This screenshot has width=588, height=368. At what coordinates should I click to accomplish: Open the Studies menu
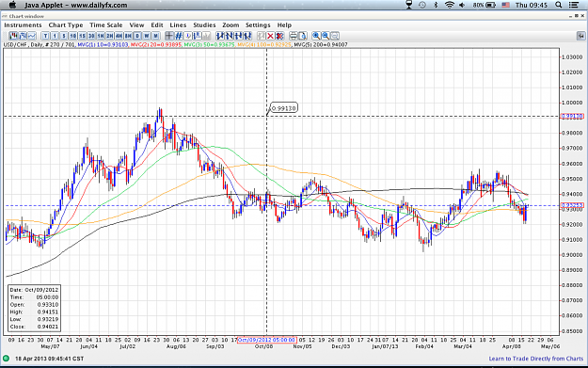click(204, 24)
